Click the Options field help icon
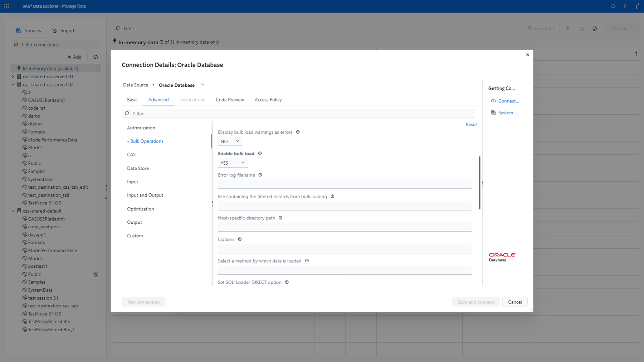The width and height of the screenshot is (644, 362). click(240, 239)
